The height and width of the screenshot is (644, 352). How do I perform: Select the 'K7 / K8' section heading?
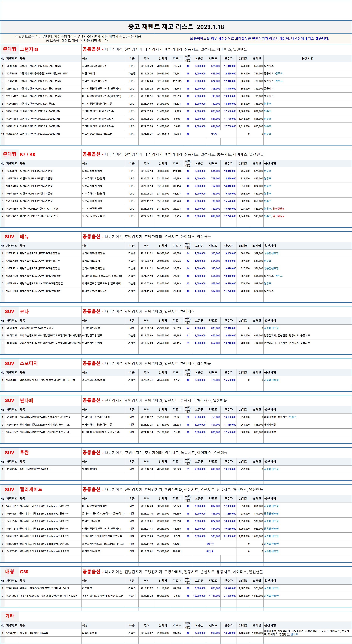coord(28,154)
